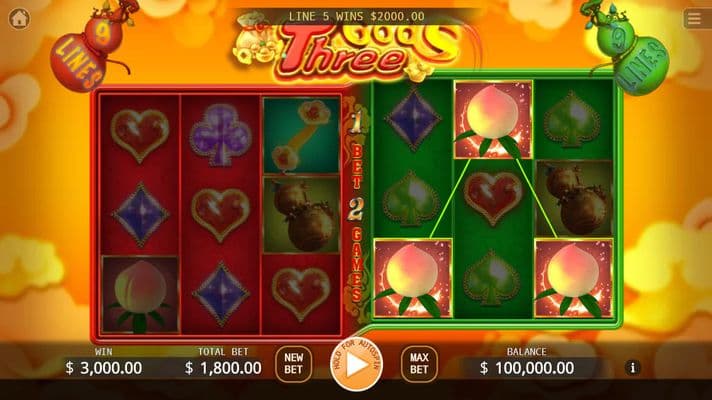Go to the home icon
The width and height of the screenshot is (712, 400).
[19, 19]
